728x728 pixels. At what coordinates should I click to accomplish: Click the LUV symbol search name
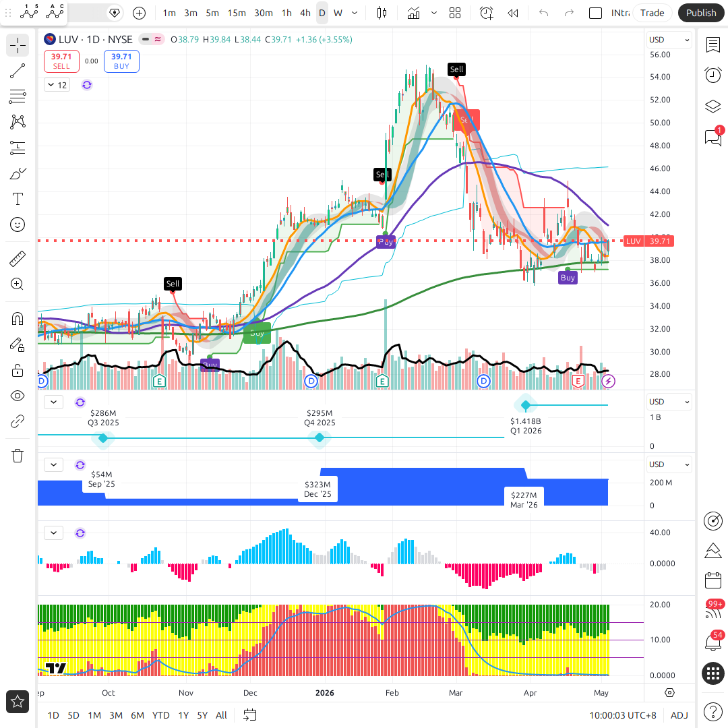pyautogui.click(x=68, y=40)
